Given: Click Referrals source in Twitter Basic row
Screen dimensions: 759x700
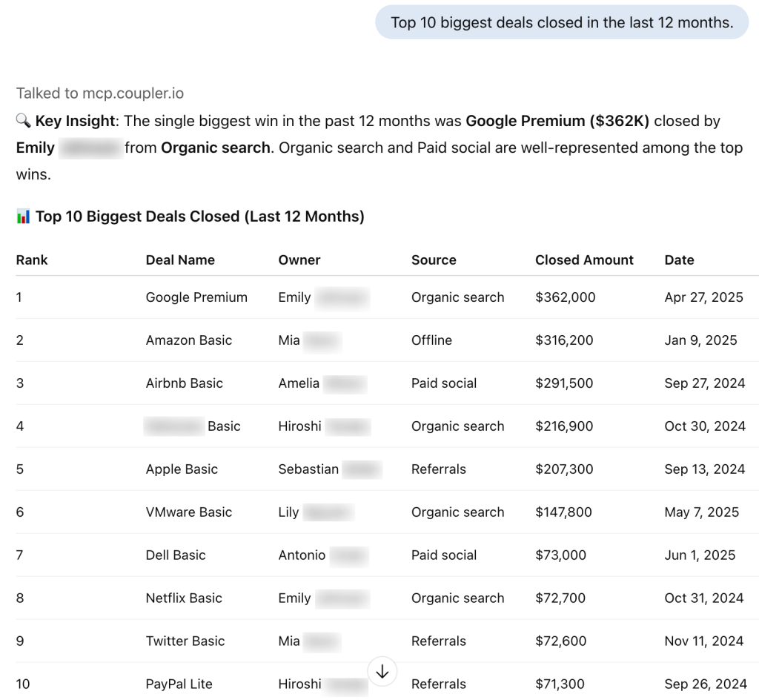Looking at the screenshot, I should (439, 641).
